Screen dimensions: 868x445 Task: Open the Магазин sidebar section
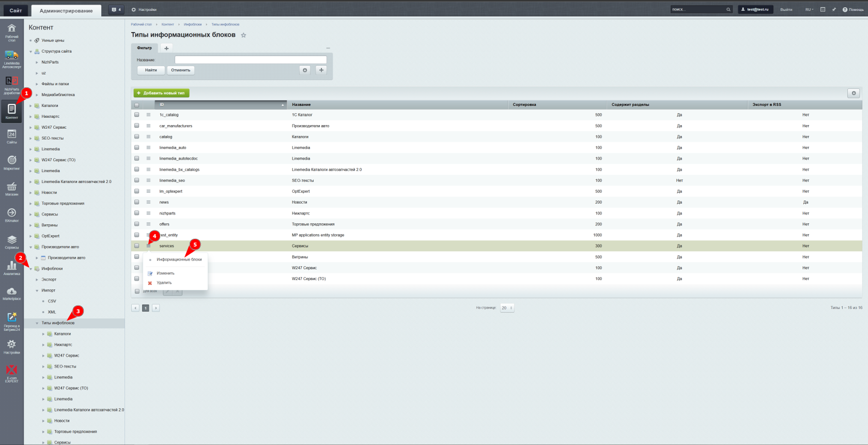[x=12, y=189]
